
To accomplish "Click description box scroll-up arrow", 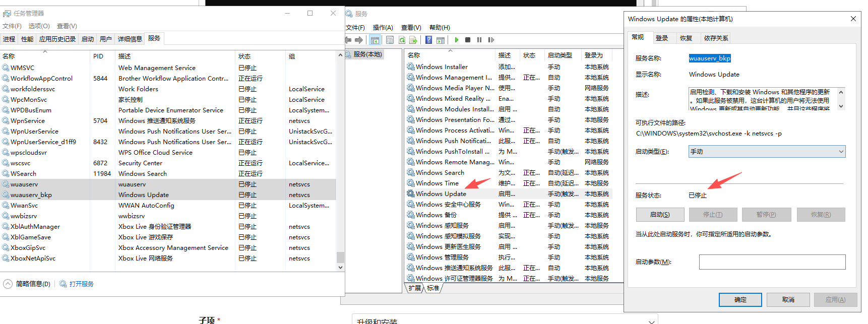I will pos(841,92).
